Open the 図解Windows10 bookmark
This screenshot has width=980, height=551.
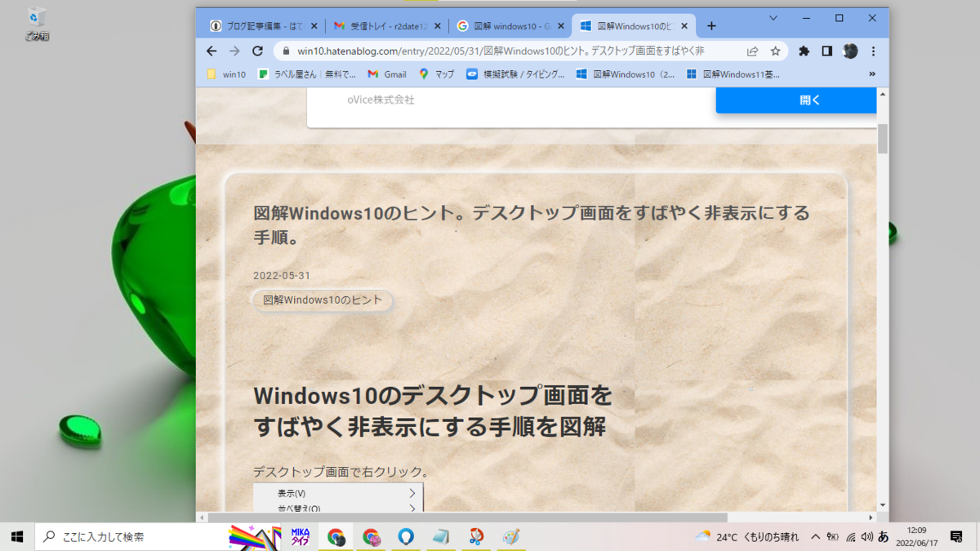tap(626, 73)
